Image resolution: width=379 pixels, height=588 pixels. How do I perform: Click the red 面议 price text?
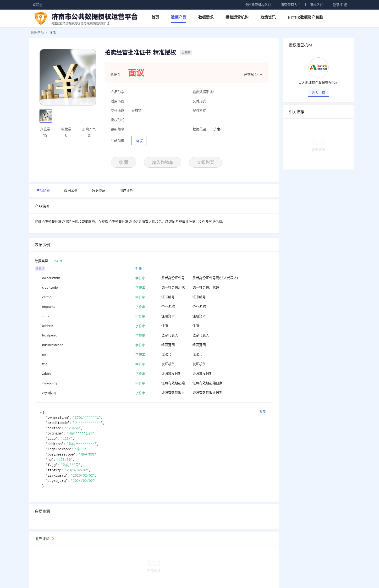tap(136, 73)
